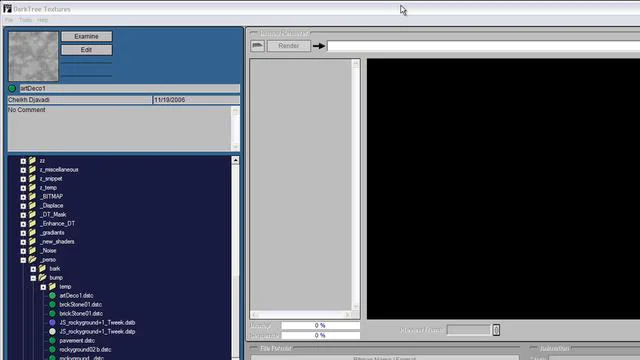This screenshot has height=360, width=640.
Task: Click the green dot icon of rockyground02b.dstc
Action: pos(52,349)
